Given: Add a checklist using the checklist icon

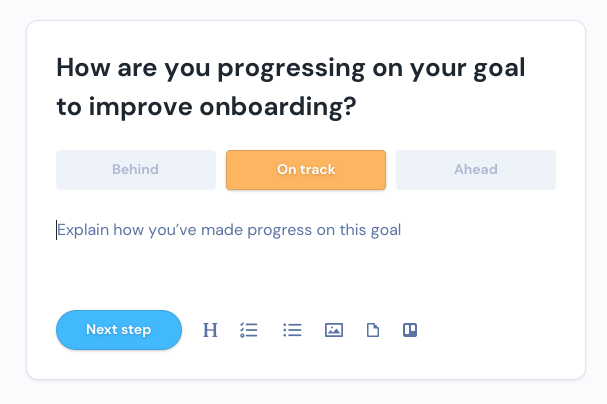Looking at the screenshot, I should [x=249, y=330].
